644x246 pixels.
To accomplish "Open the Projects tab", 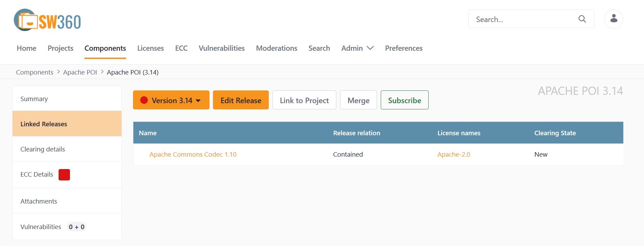I will click(x=60, y=48).
